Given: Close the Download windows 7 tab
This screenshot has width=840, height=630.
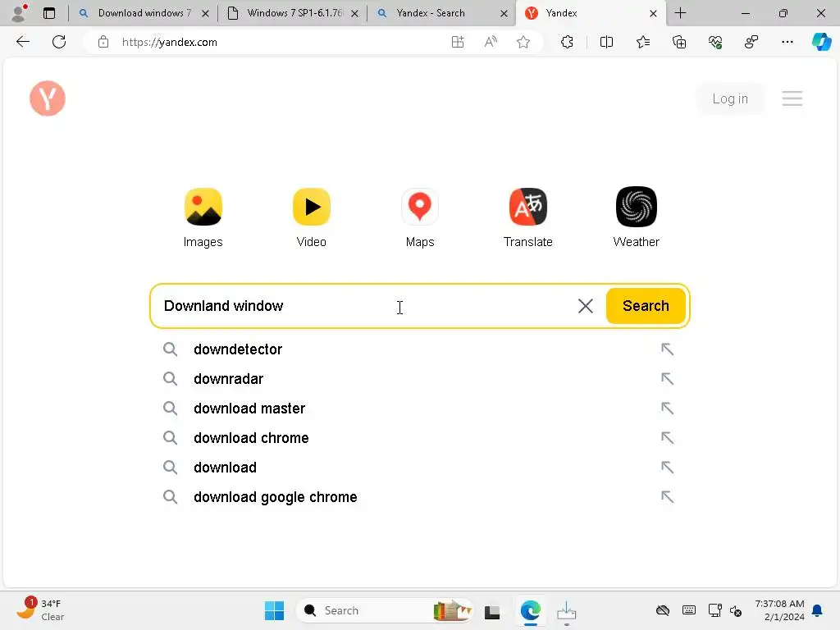Looking at the screenshot, I should pyautogui.click(x=205, y=13).
